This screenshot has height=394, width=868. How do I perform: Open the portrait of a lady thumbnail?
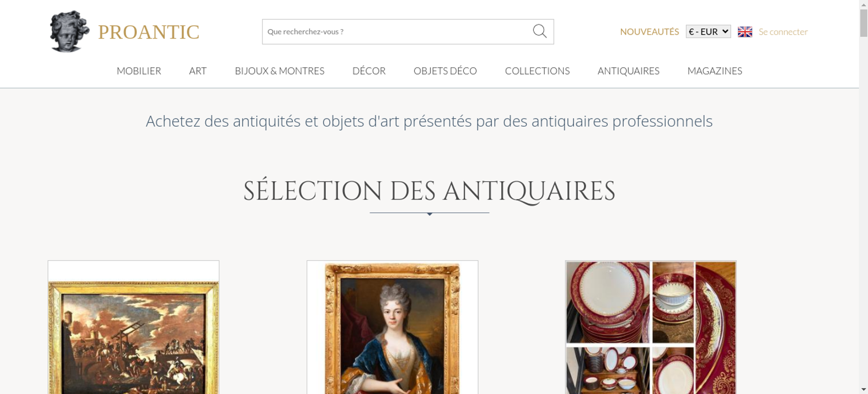392,327
